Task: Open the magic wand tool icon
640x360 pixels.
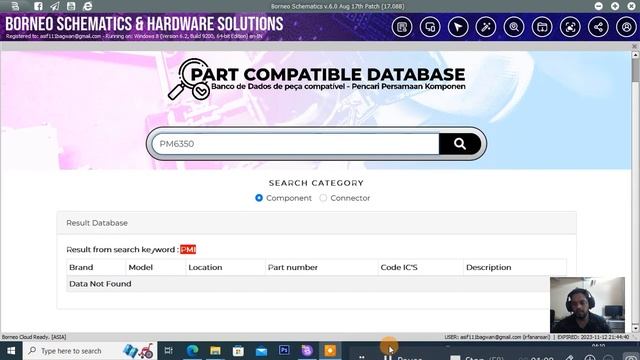Action: point(486,27)
